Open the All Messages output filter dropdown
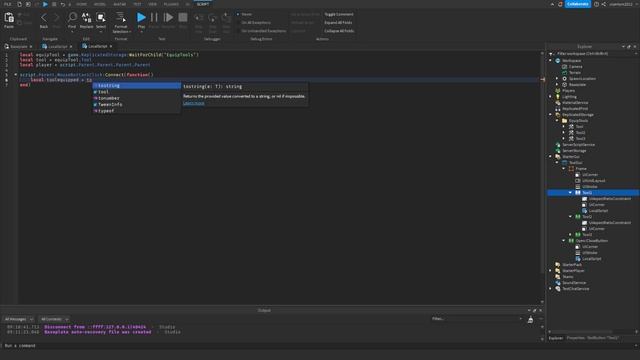 tap(18, 319)
